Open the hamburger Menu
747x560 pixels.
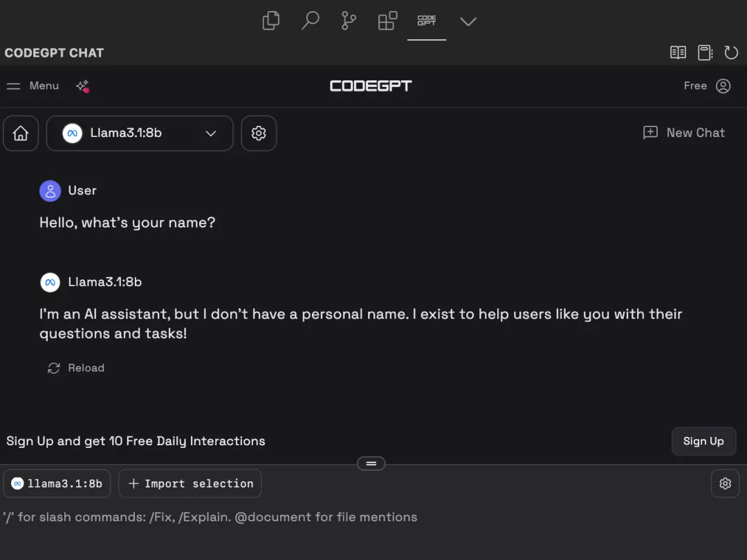tap(33, 86)
